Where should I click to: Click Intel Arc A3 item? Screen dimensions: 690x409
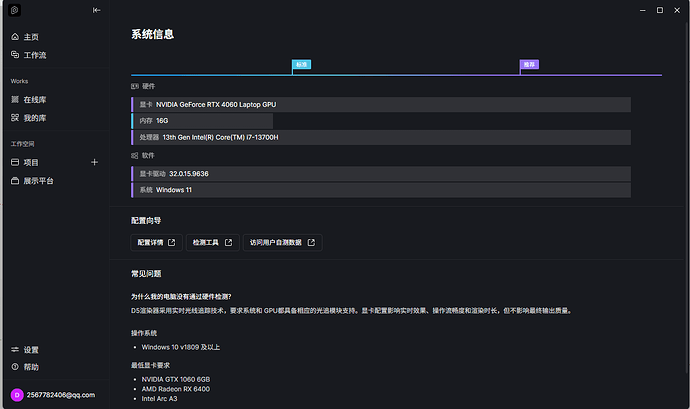159,399
